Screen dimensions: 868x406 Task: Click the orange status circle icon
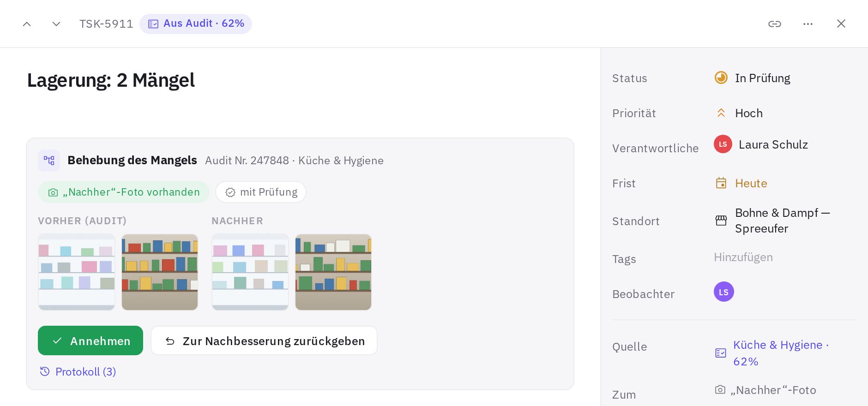pos(721,78)
